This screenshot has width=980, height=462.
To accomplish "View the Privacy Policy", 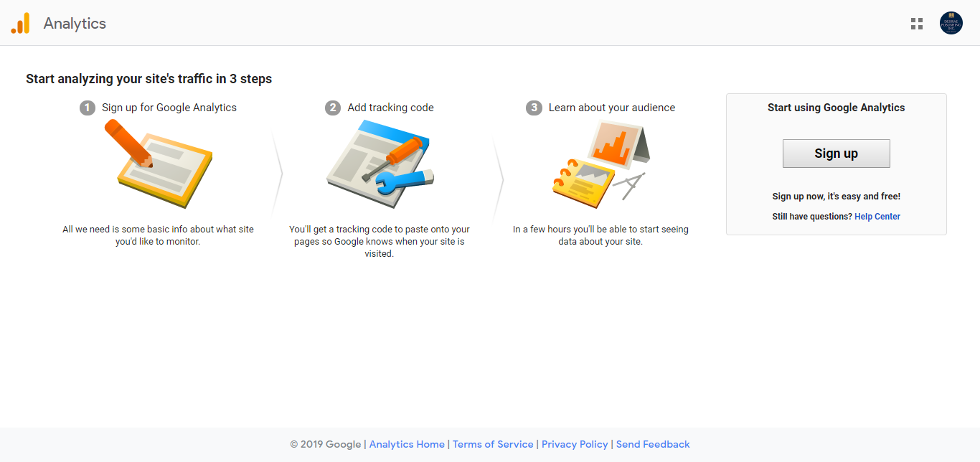I will point(574,444).
